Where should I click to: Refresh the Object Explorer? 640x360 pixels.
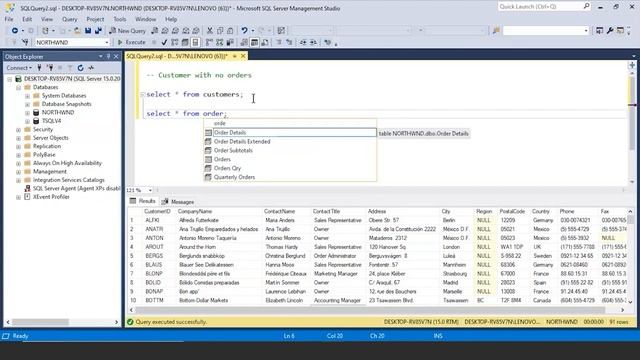80,68
